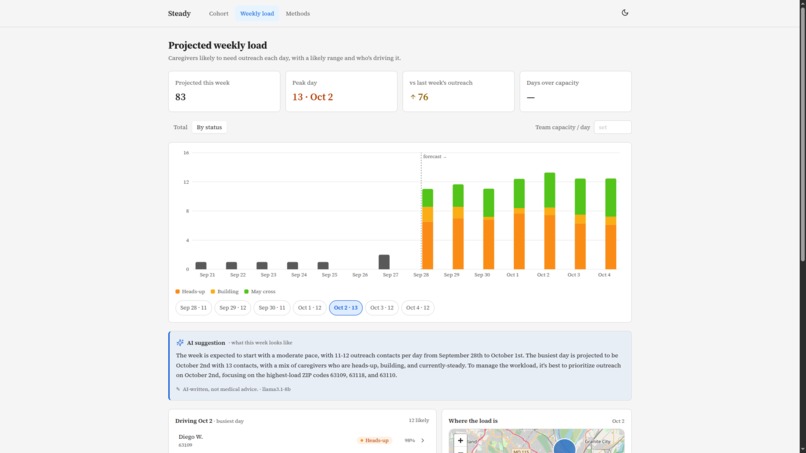Click the 'forecast →' chart label

pos(434,156)
